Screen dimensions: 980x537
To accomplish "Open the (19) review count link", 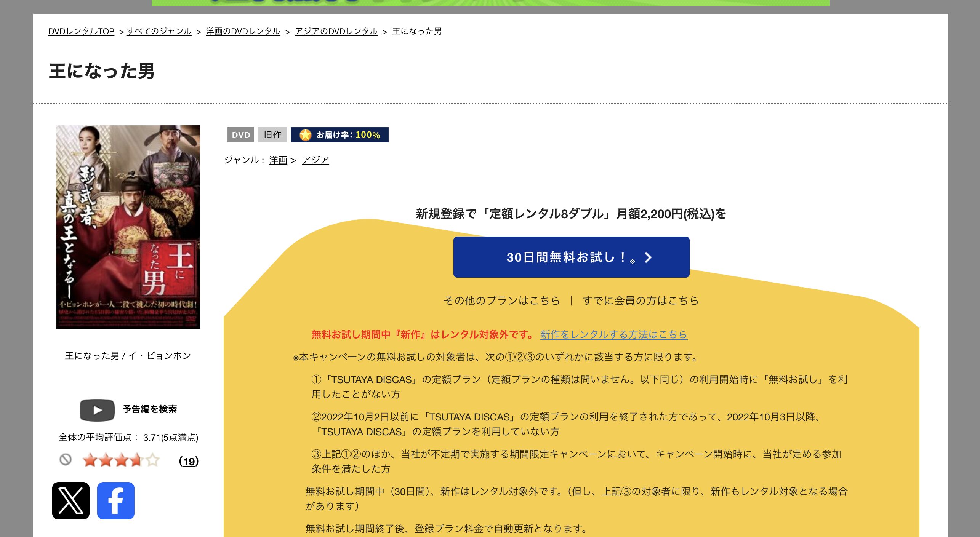I will click(x=189, y=461).
